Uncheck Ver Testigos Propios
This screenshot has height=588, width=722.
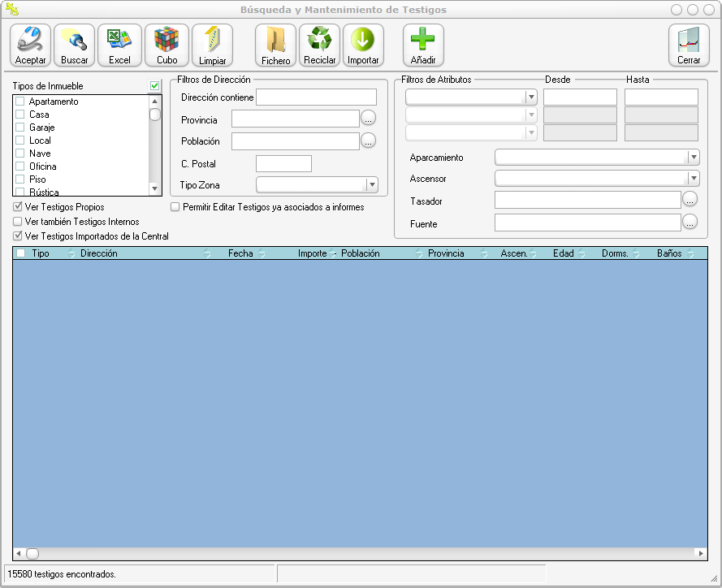coord(19,207)
